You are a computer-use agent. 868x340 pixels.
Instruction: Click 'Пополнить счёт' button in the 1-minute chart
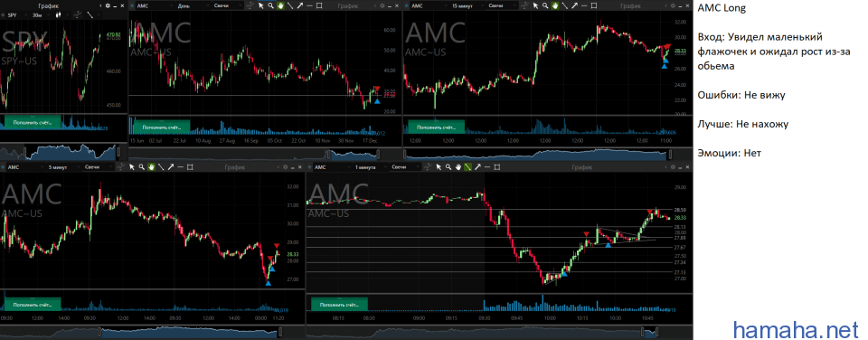[340, 304]
